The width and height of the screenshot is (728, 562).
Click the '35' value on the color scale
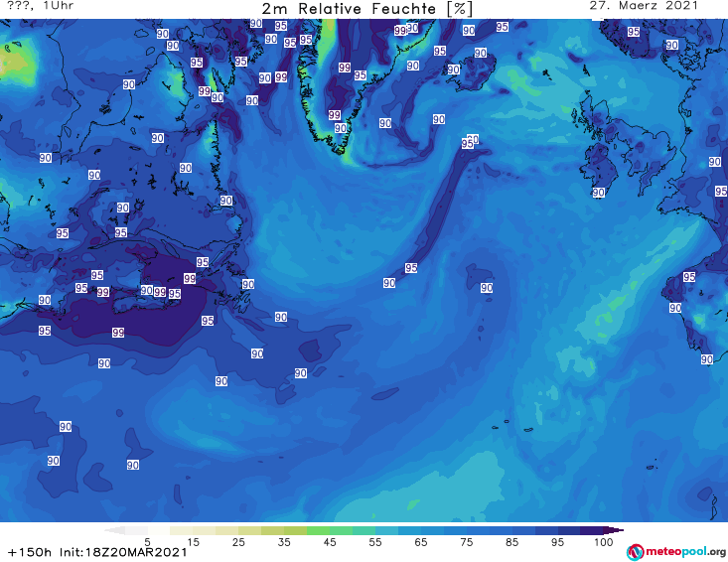click(x=284, y=542)
